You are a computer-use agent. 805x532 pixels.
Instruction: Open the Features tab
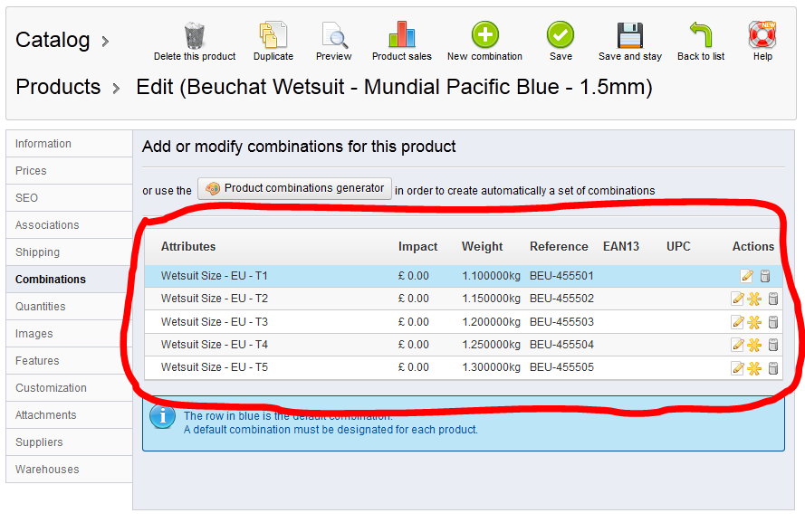pos(70,361)
